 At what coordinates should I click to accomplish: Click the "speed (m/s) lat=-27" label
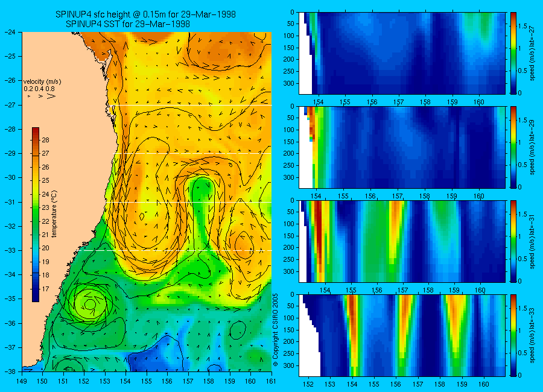532,53
